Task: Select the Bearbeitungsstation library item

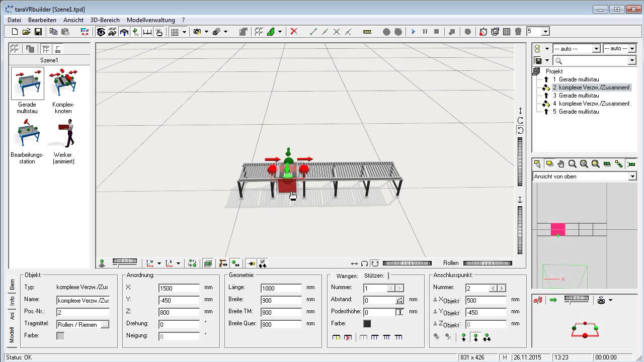Action: pos(27,133)
